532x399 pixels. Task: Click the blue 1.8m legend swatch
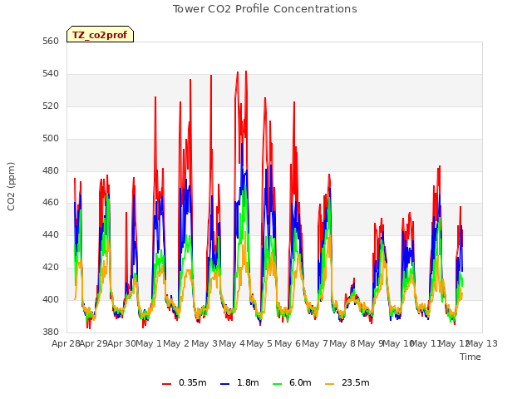[x=225, y=383]
